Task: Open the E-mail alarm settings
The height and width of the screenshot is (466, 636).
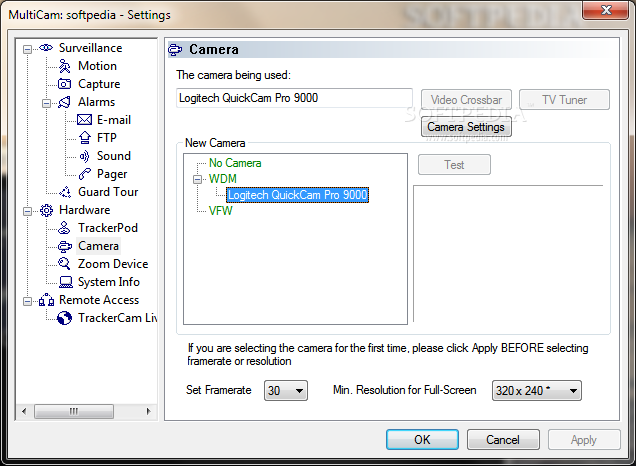Action: (114, 120)
